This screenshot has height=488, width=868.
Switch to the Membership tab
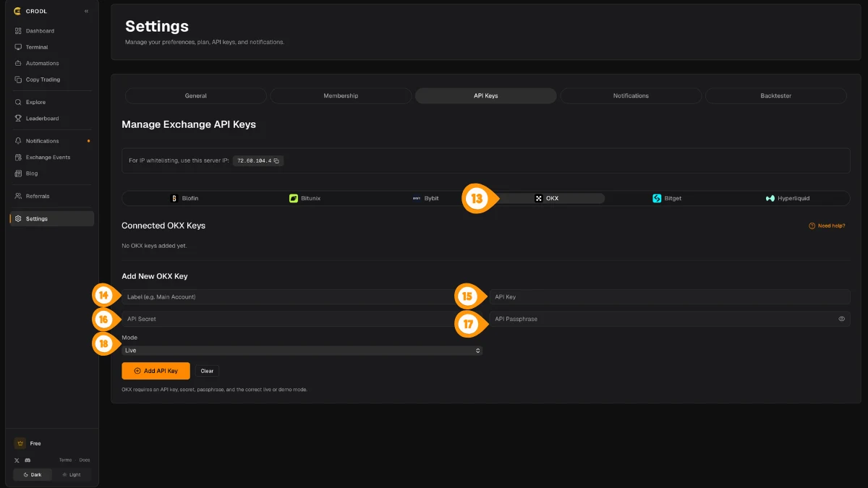pos(341,95)
